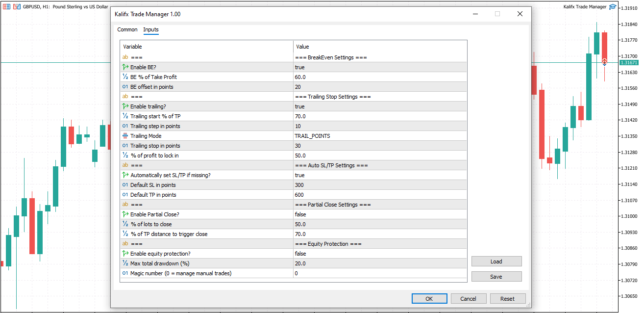Reset all inputs with the Reset button
Viewport: 644px width, 313px height.
508,298
